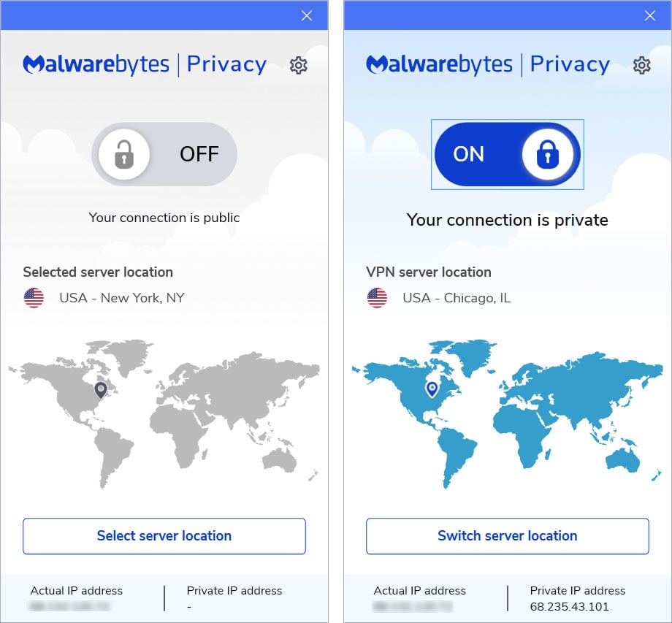Viewport: 672px width, 623px height.
Task: Click Select server location button
Action: 164,536
